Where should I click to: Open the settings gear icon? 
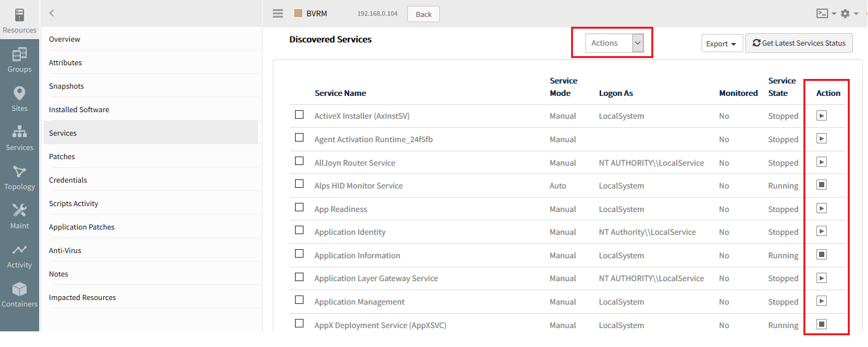click(x=845, y=13)
